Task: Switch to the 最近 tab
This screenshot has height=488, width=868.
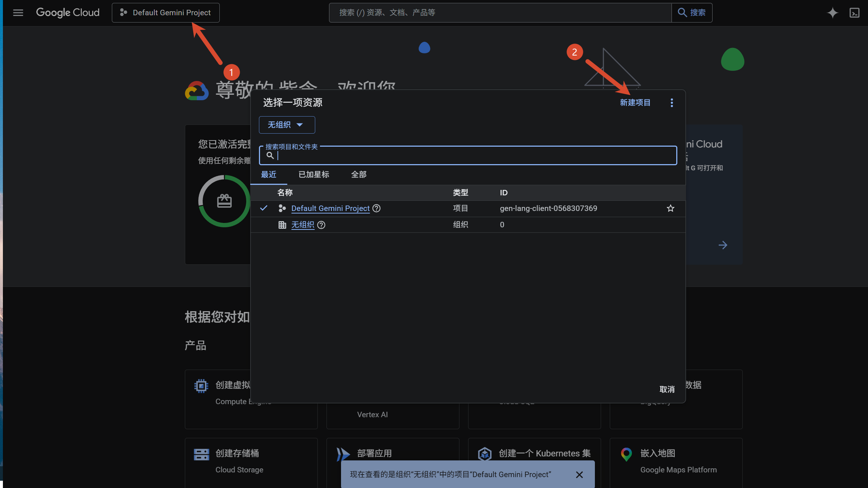Action: tap(268, 175)
